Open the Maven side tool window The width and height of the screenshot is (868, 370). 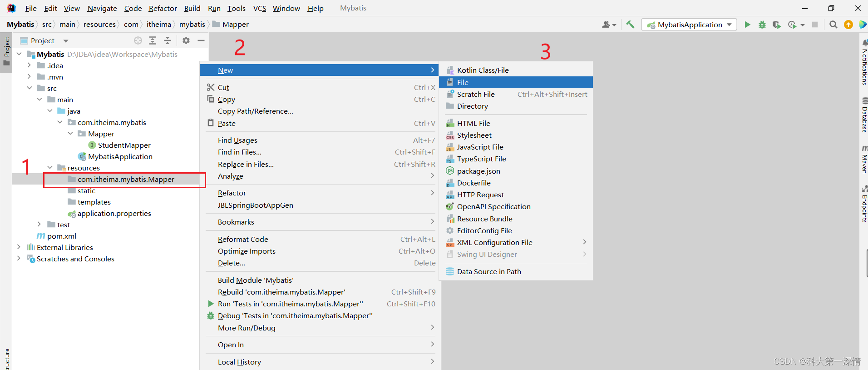tap(864, 160)
